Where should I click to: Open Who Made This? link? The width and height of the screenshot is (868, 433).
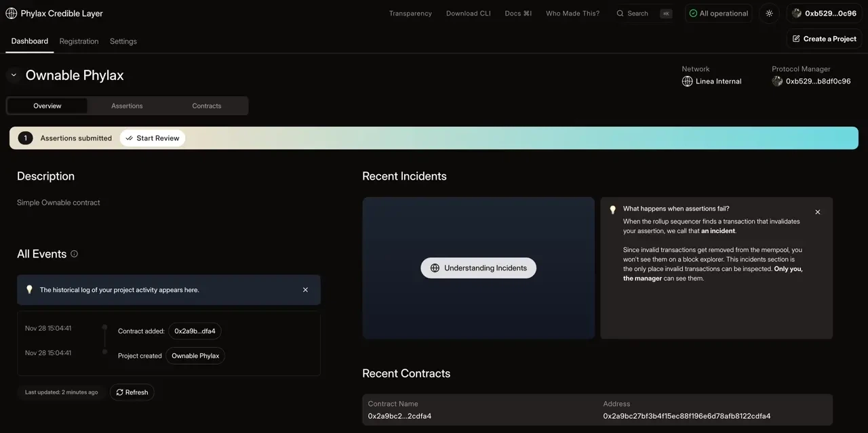pos(572,14)
